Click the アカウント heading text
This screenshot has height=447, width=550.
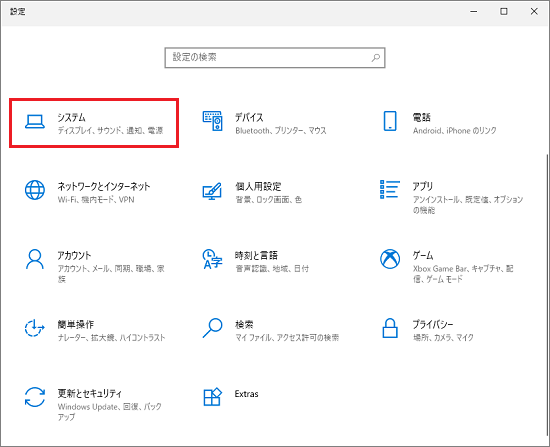pyautogui.click(x=74, y=255)
